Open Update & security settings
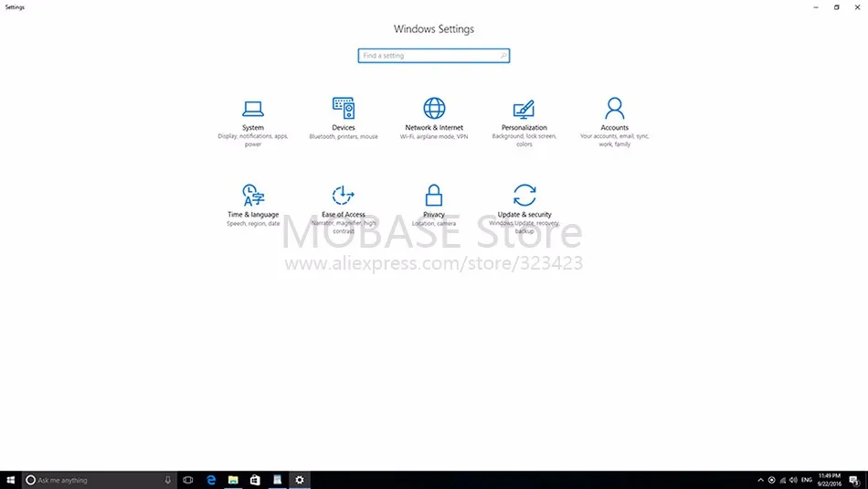This screenshot has width=868, height=489. tap(524, 209)
